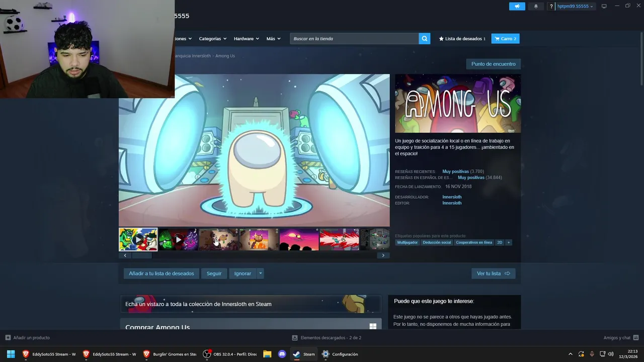Play the second video thumbnail
Viewport: 644px width, 362px height.
click(x=178, y=239)
